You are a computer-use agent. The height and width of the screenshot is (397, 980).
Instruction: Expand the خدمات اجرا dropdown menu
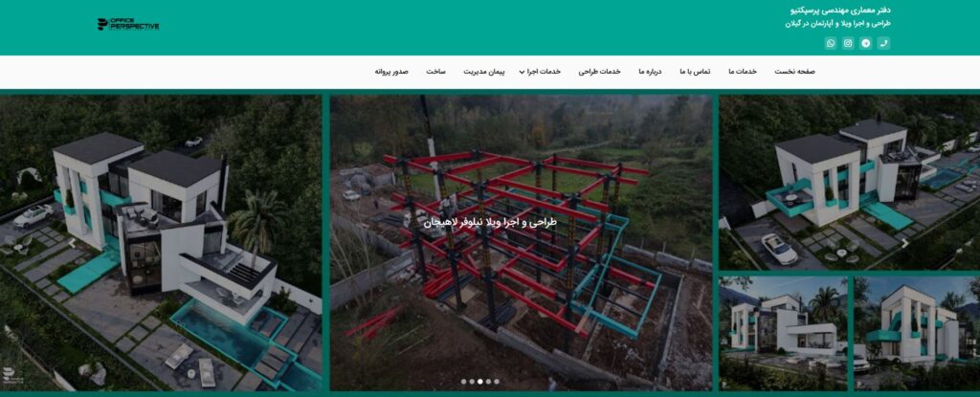point(540,72)
